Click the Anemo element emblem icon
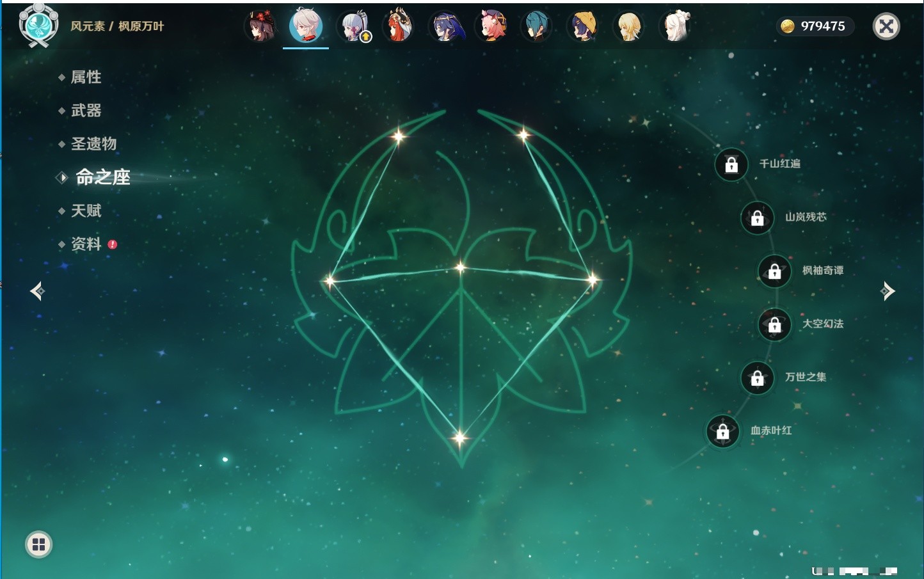 (38, 26)
